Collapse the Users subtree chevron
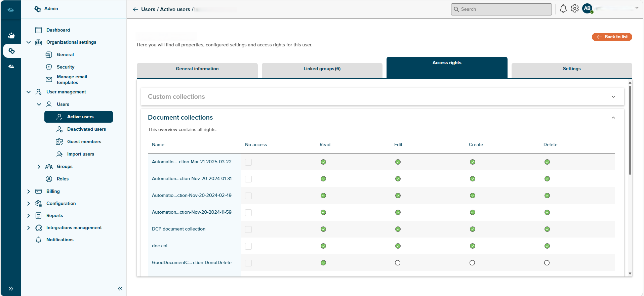This screenshot has height=296, width=644. click(x=39, y=104)
